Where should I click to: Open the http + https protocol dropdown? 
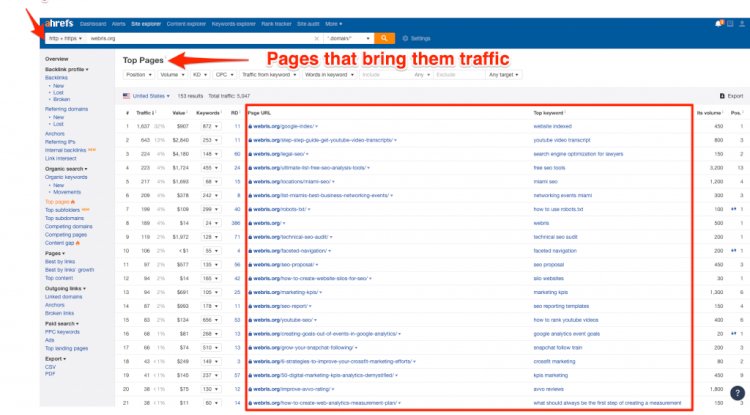[x=66, y=38]
